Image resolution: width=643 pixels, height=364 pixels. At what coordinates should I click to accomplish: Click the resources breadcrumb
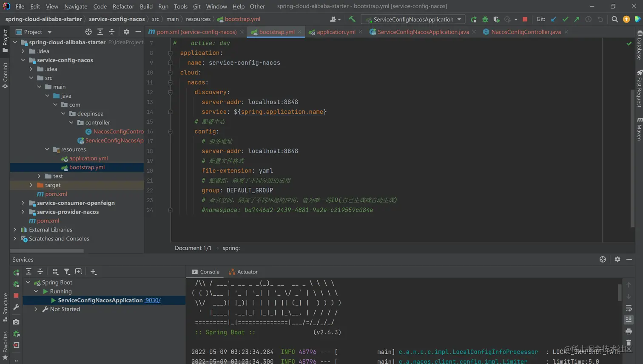click(198, 19)
